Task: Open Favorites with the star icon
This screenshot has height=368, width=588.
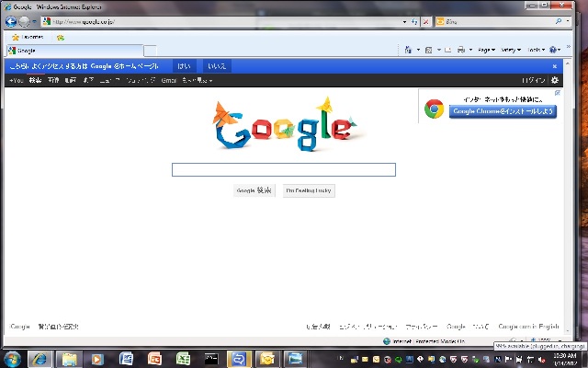Action: [x=28, y=37]
